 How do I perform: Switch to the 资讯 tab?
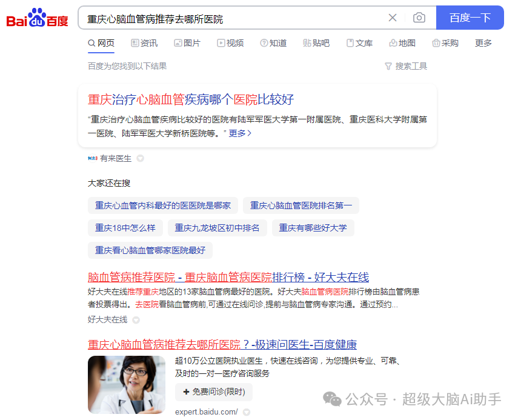[144, 43]
